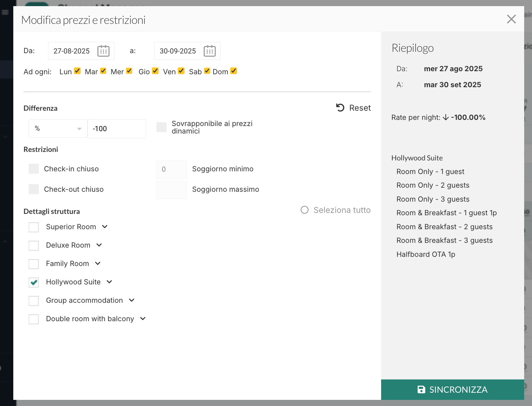The image size is (532, 406).
Task: Expand the Deluxe Room chevron
Action: pyautogui.click(x=99, y=245)
